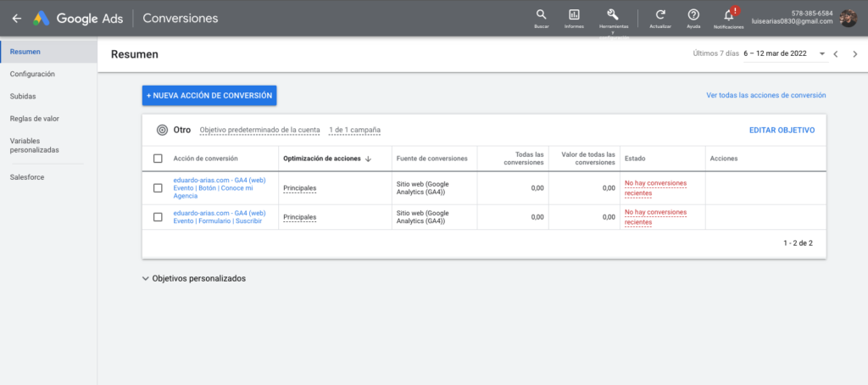Go to the next date range
This screenshot has width=868, height=385.
click(x=854, y=54)
